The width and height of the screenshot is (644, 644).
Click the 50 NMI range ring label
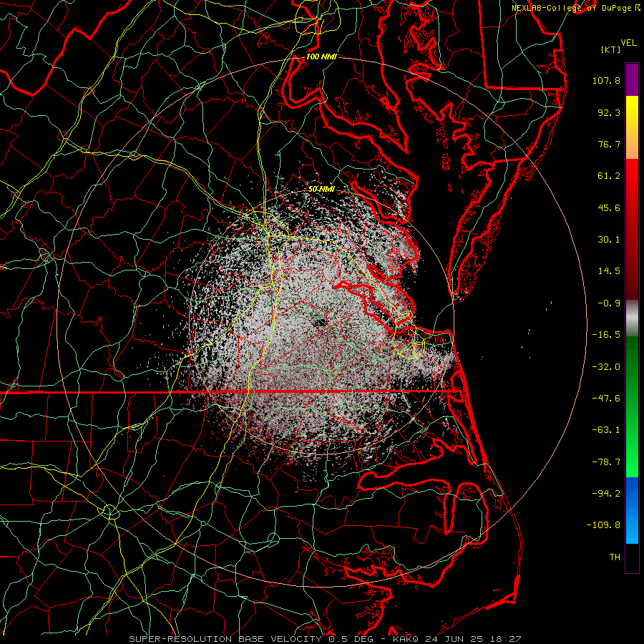pyautogui.click(x=321, y=189)
